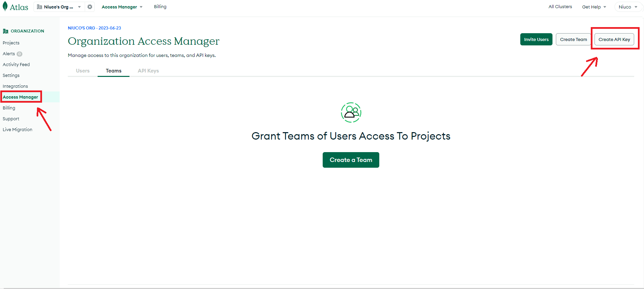This screenshot has width=644, height=289.
Task: Open the Access Manager top dropdown
Action: pyautogui.click(x=122, y=7)
